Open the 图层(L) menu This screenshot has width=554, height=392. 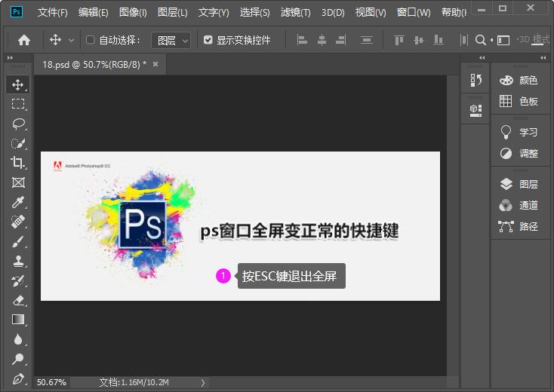(172, 12)
